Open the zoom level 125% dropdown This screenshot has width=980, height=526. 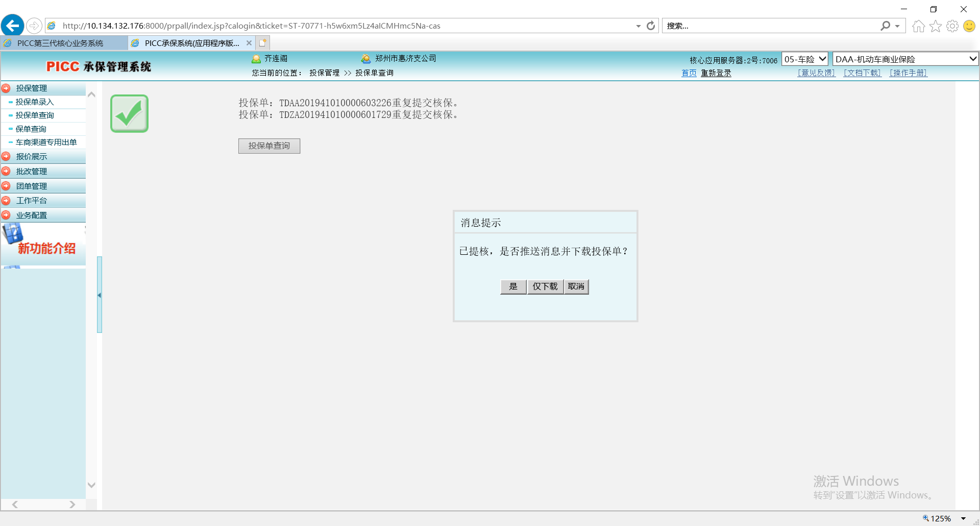[963, 518]
